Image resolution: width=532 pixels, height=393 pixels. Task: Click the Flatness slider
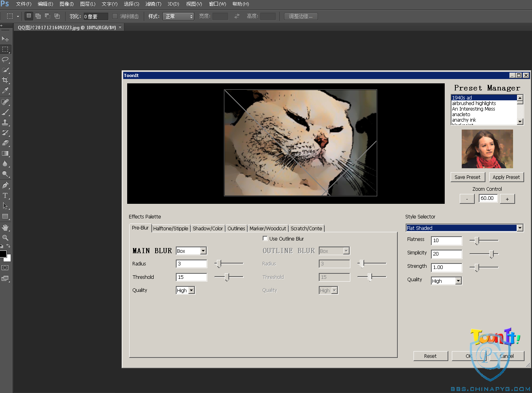(x=484, y=240)
